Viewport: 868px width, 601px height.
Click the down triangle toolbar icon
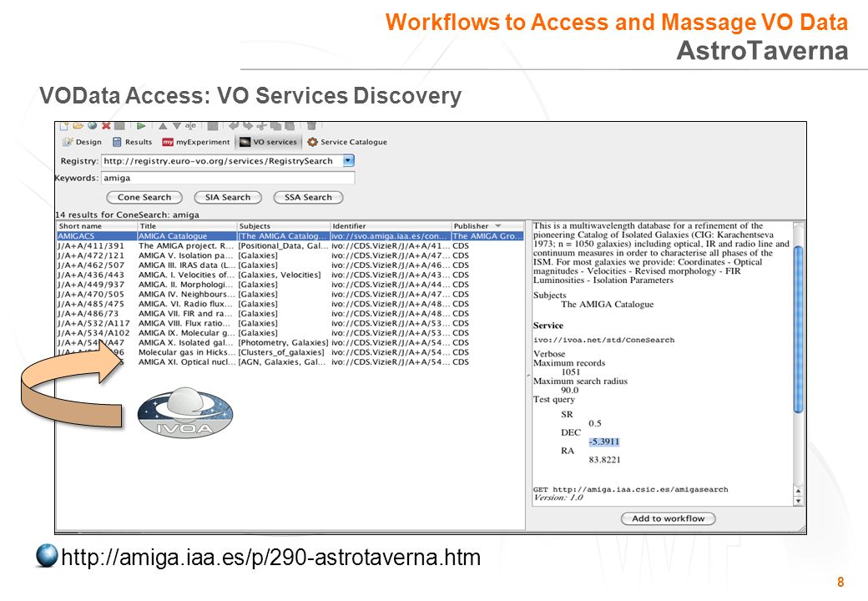coord(177,125)
